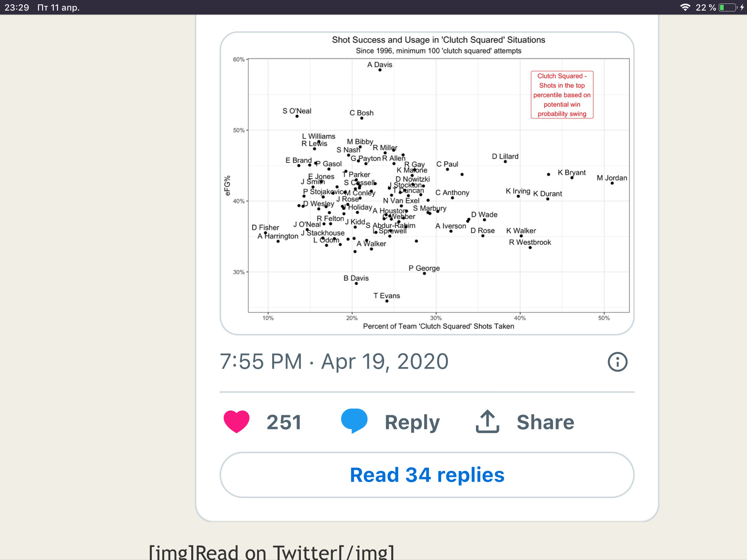Tap the 23:29 clock in status bar
Image resolution: width=747 pixels, height=560 pixels.
[17, 7]
